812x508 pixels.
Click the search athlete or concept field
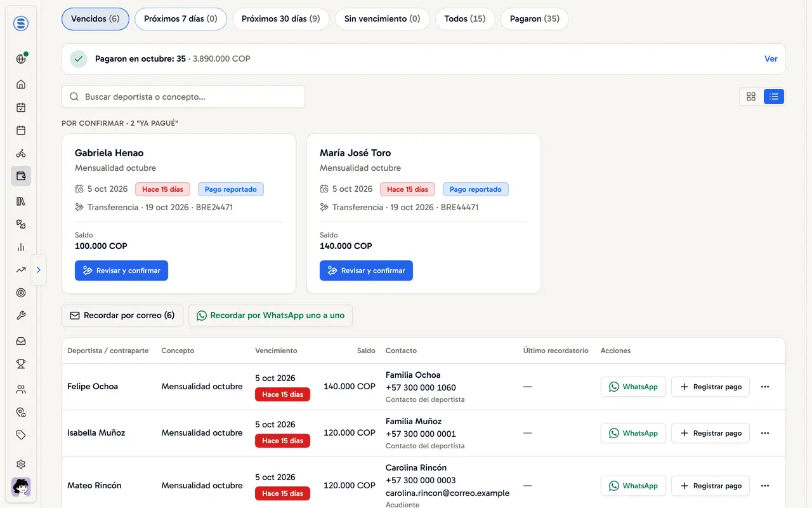(183, 97)
